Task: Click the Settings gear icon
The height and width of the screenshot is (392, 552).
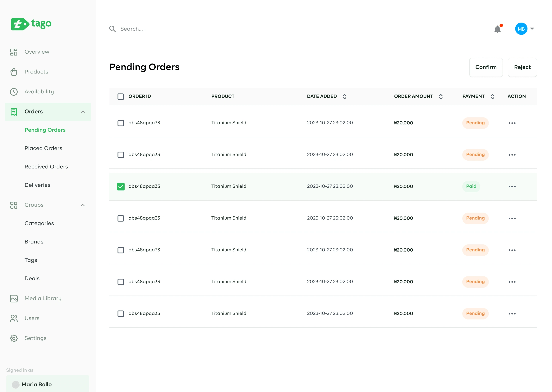Action: (x=14, y=338)
